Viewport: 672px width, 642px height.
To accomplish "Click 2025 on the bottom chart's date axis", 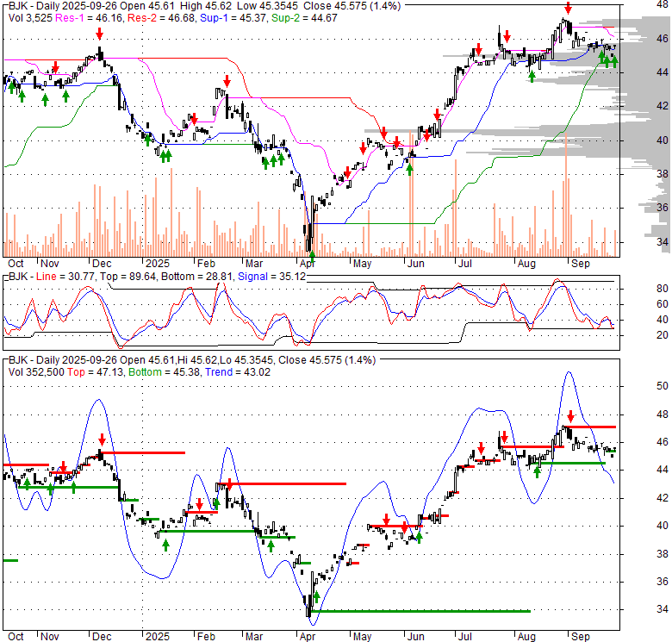I will [158, 637].
